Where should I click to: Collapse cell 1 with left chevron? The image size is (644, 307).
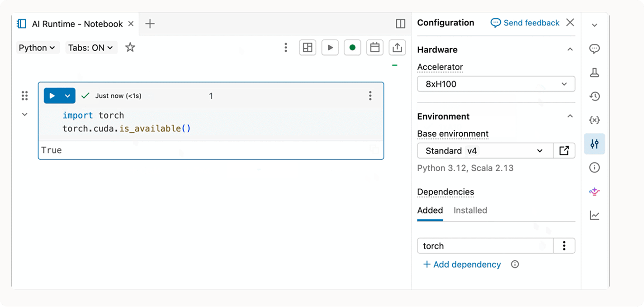(25, 115)
